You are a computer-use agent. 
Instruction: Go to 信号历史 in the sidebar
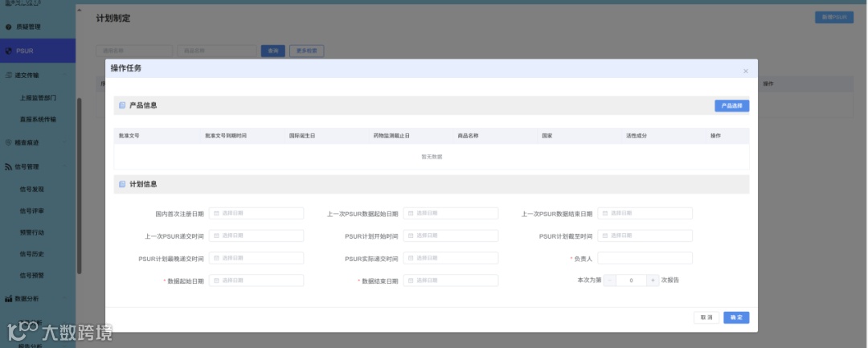tap(31, 254)
